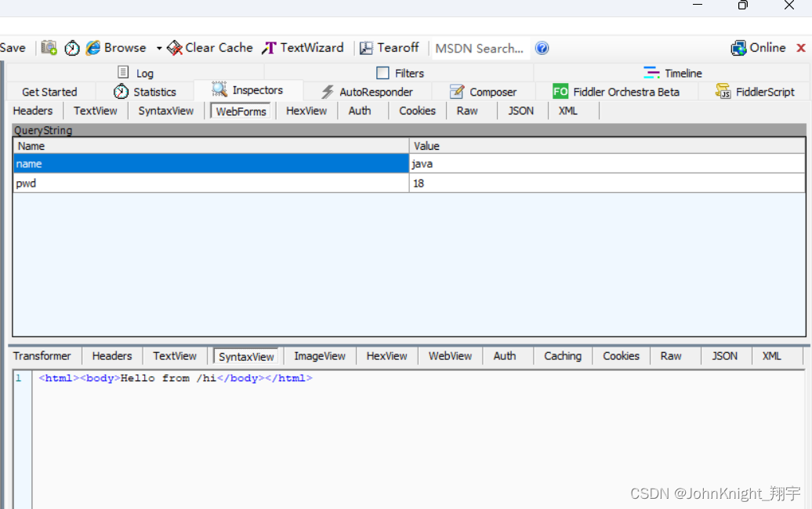The width and height of the screenshot is (812, 509).
Task: Close the toolbar with the red X
Action: pyautogui.click(x=800, y=48)
